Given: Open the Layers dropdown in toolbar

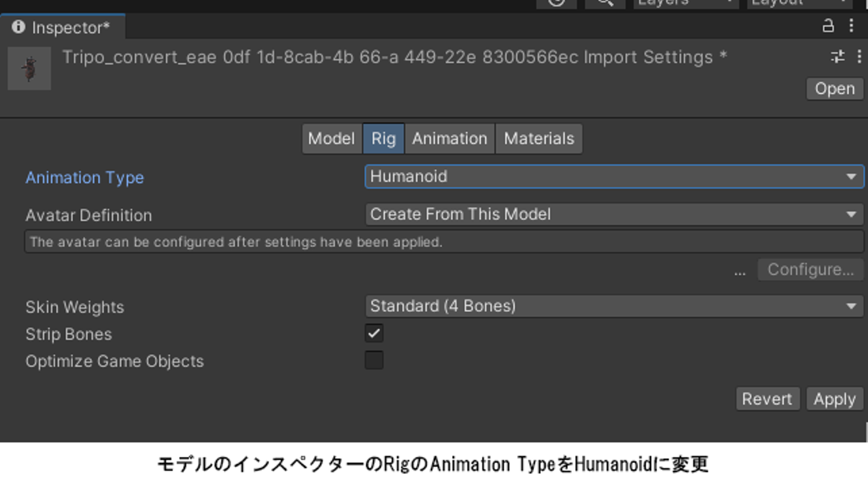Looking at the screenshot, I should click(686, 3).
